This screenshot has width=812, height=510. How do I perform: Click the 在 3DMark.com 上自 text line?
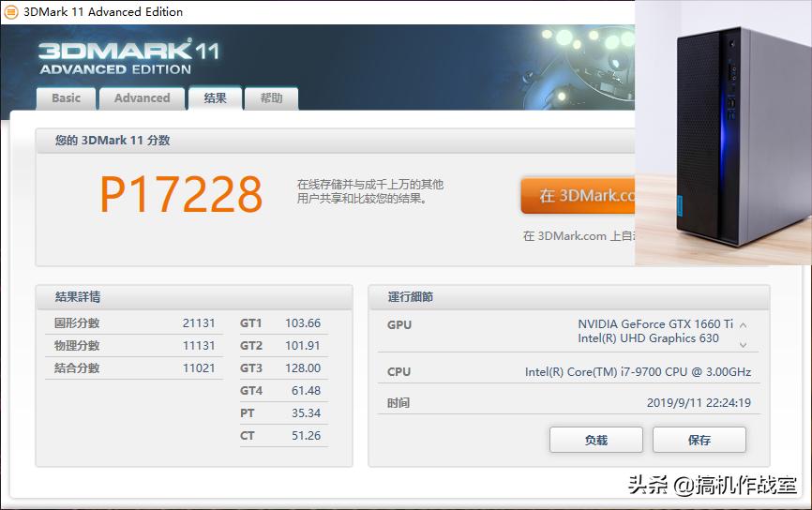point(579,236)
